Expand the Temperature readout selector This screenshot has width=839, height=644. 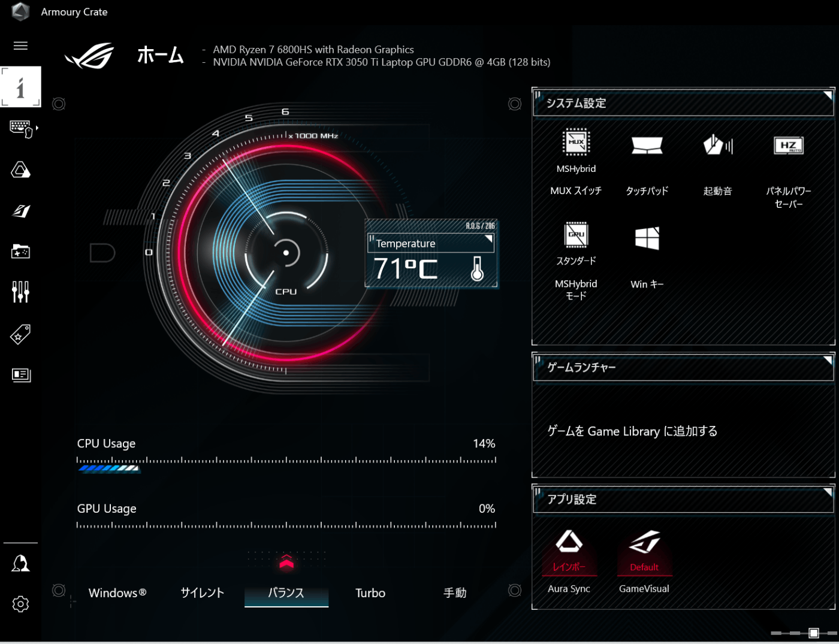coord(431,243)
